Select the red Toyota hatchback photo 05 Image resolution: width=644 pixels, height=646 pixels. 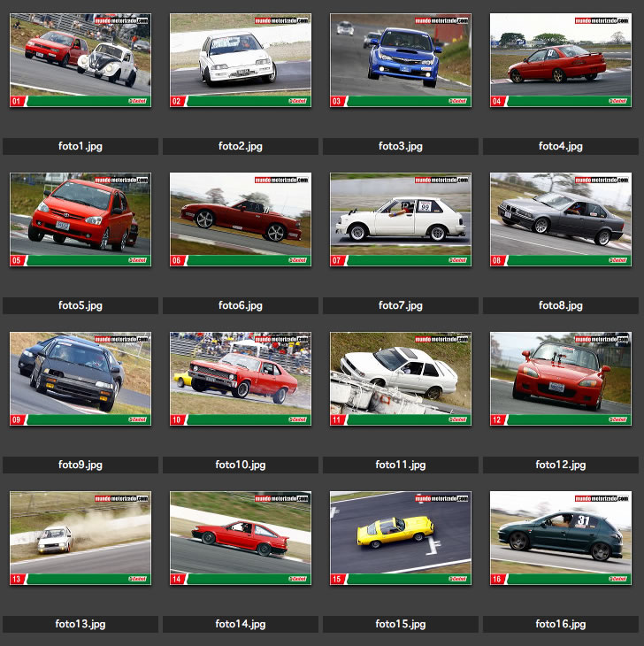point(80,219)
